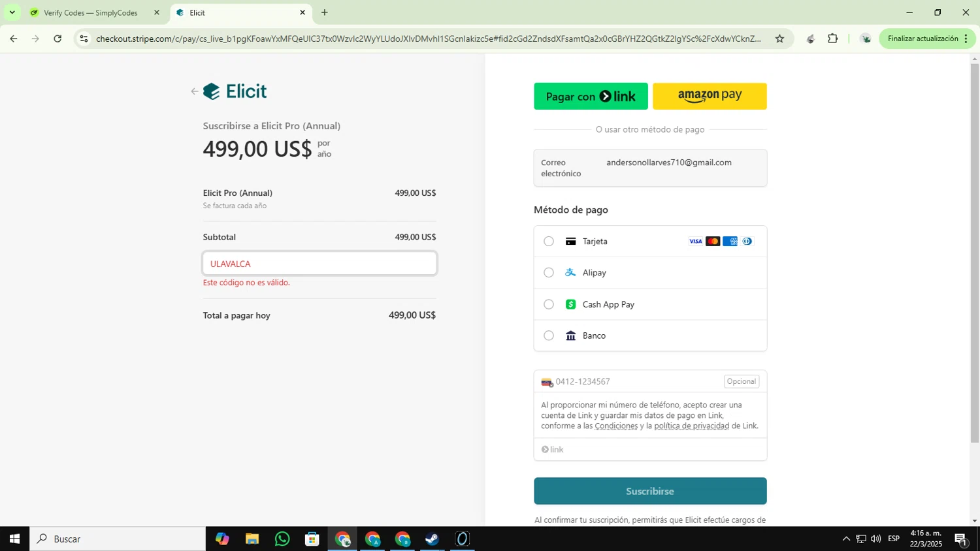
Task: Bookmark this page with the star icon
Action: (779, 39)
